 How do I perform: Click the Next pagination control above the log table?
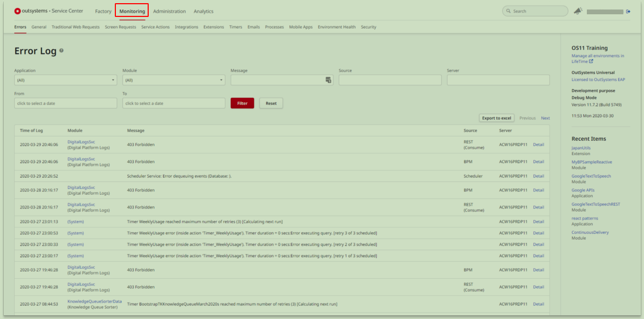coord(546,118)
